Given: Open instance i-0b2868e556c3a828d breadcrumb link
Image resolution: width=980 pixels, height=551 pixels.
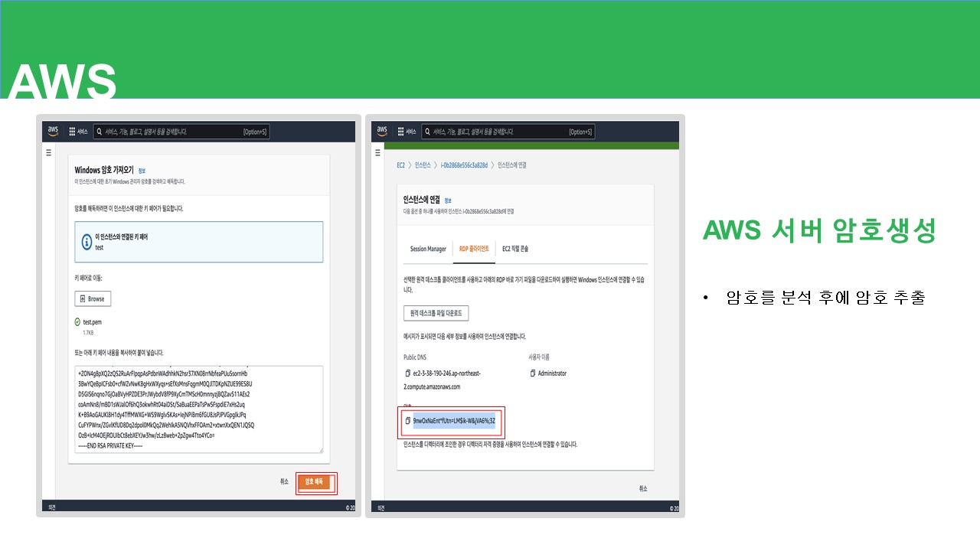Looking at the screenshot, I should pyautogui.click(x=464, y=165).
